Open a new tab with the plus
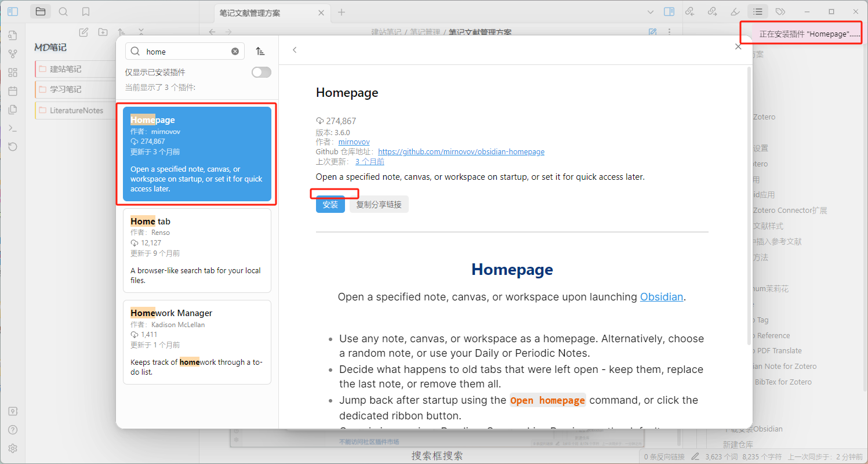The image size is (868, 464). [x=342, y=12]
